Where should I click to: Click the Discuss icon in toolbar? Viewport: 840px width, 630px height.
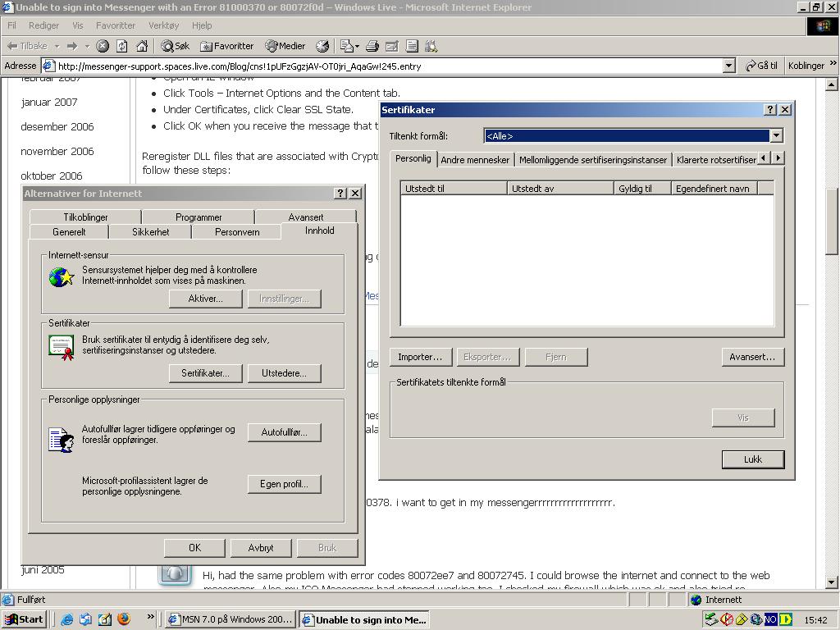[412, 46]
